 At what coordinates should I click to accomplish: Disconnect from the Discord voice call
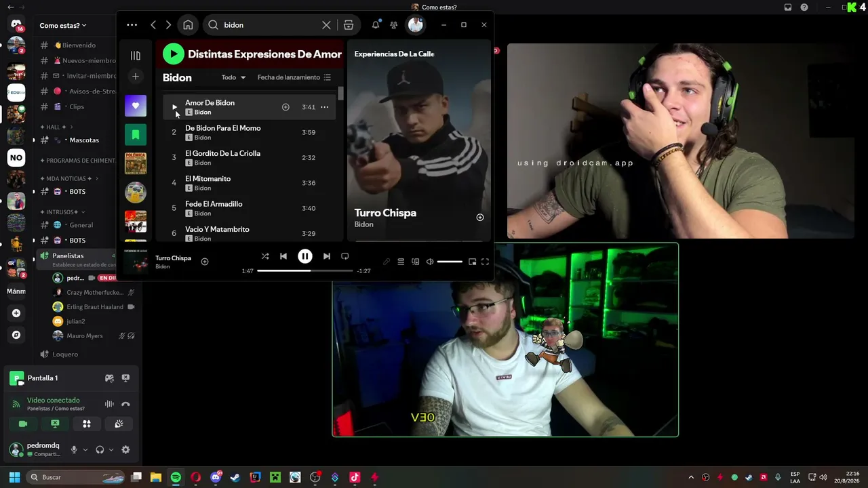pos(125,404)
